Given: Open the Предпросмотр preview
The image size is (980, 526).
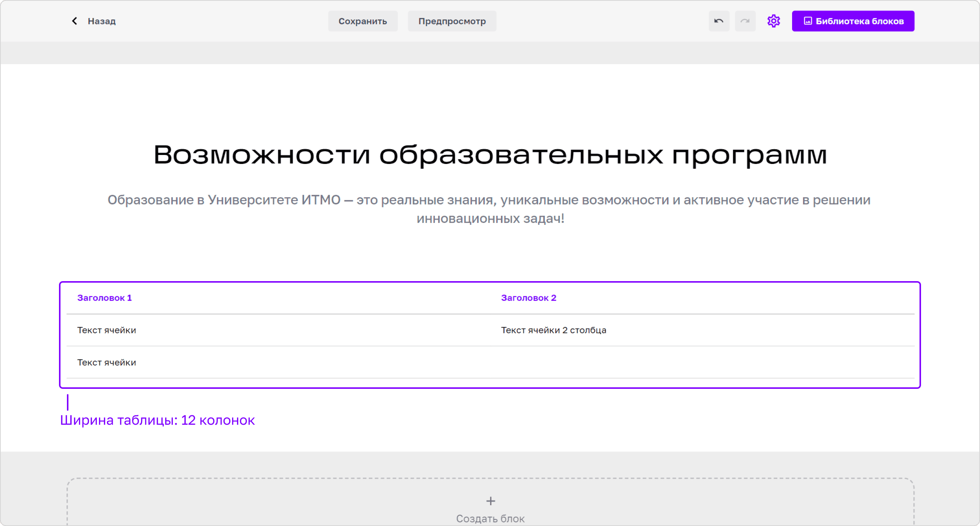Looking at the screenshot, I should coord(452,21).
